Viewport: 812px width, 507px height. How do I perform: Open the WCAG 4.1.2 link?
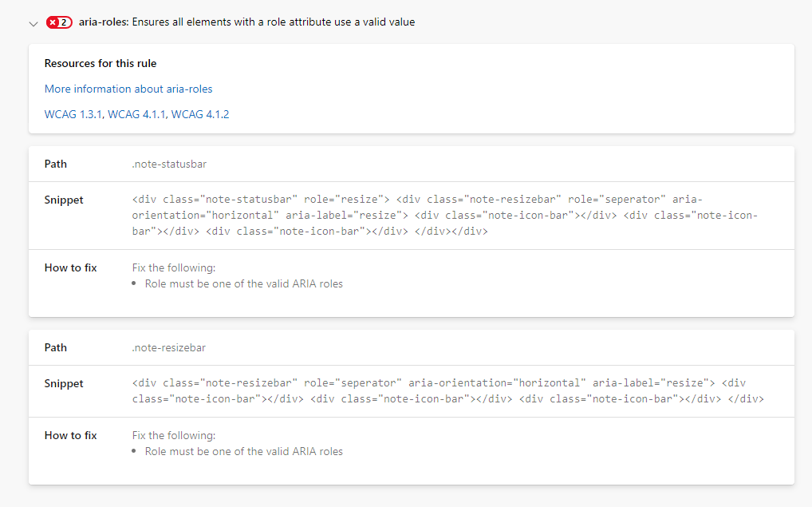click(200, 113)
